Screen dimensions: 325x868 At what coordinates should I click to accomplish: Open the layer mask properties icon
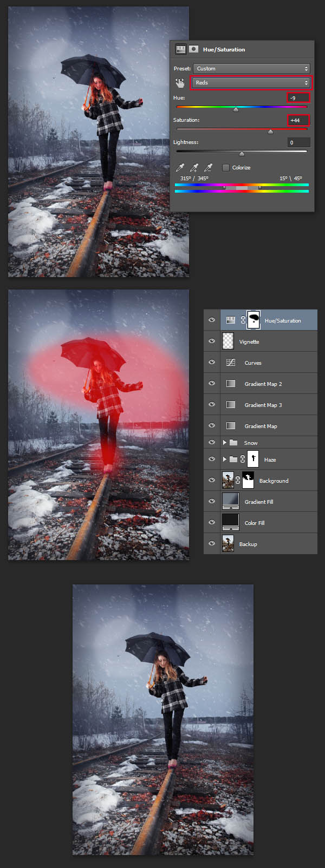pos(193,49)
